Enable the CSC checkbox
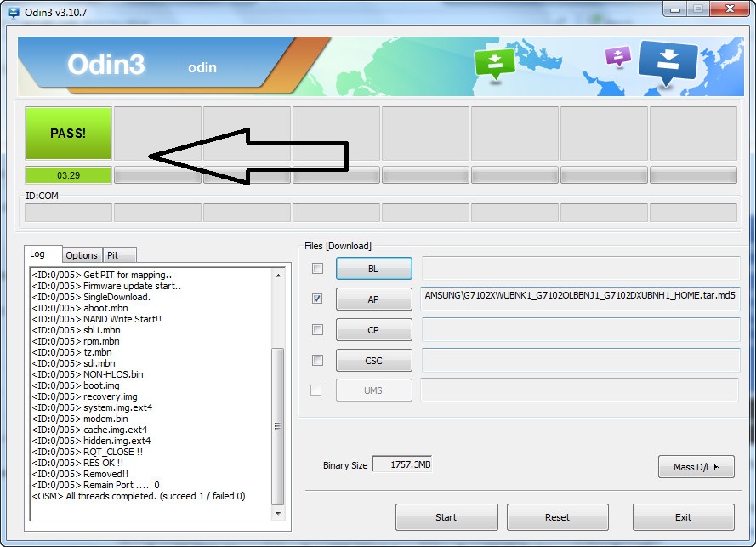The height and width of the screenshot is (547, 756). tap(317, 360)
